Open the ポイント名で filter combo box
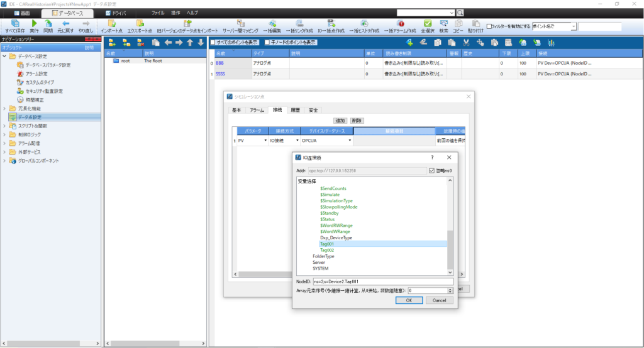This screenshot has width=644, height=348. (574, 26)
